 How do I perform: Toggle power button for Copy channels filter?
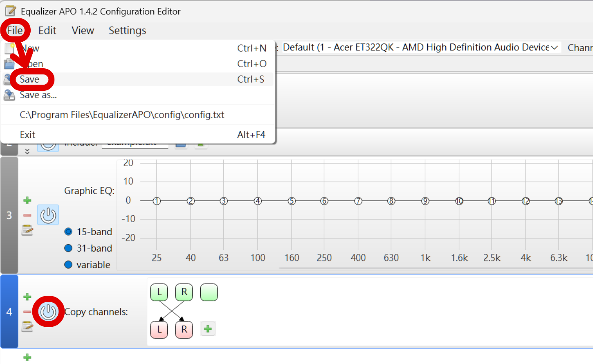click(x=48, y=312)
